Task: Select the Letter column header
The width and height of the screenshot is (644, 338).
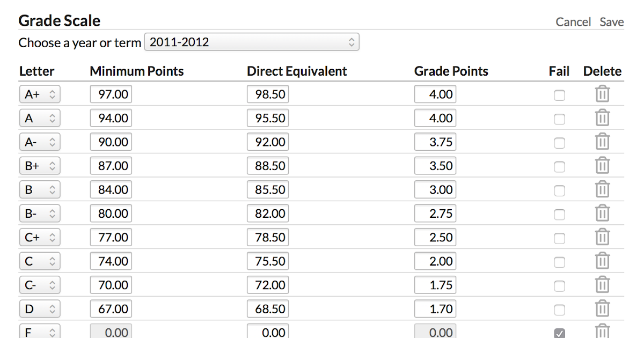Action: [x=36, y=71]
